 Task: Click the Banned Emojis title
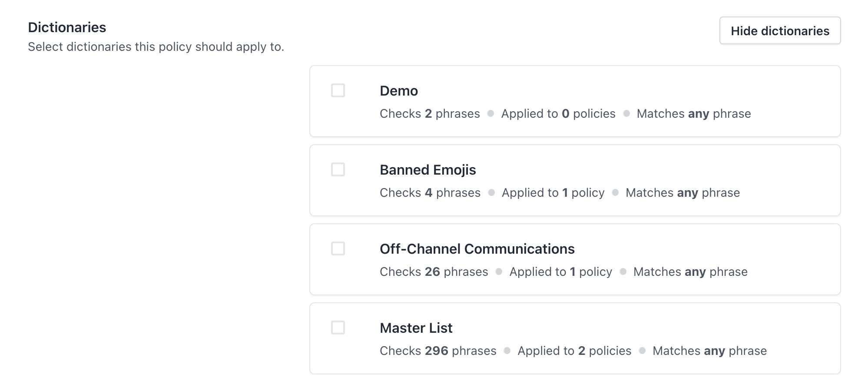(x=427, y=170)
